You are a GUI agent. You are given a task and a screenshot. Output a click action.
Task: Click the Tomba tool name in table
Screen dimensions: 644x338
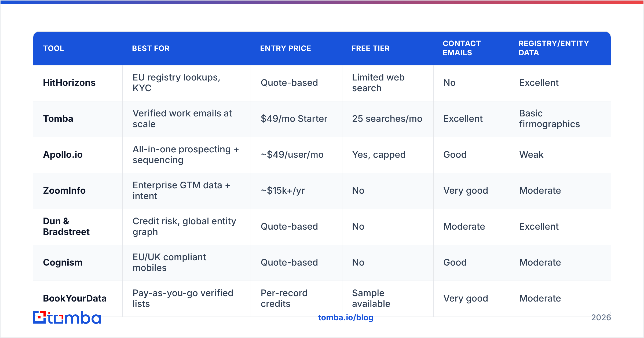(58, 119)
